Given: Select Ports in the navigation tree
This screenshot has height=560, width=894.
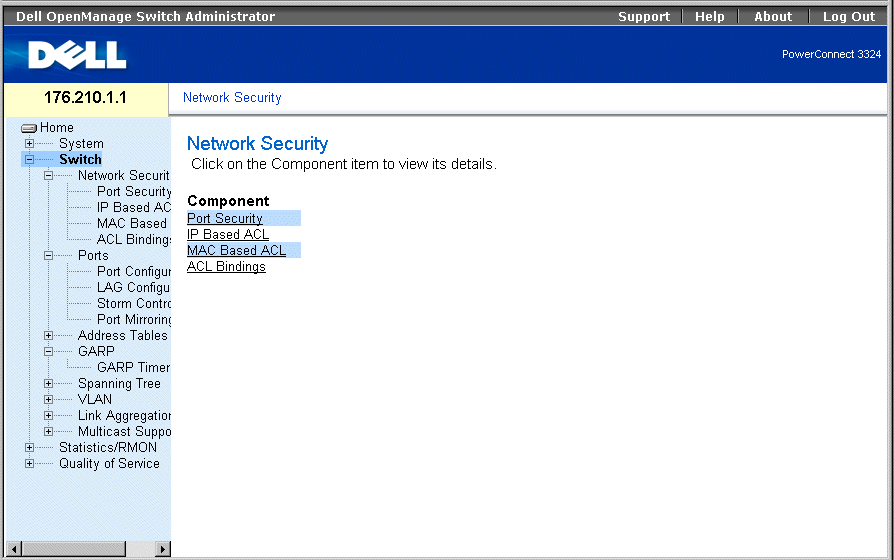Looking at the screenshot, I should pos(93,255).
